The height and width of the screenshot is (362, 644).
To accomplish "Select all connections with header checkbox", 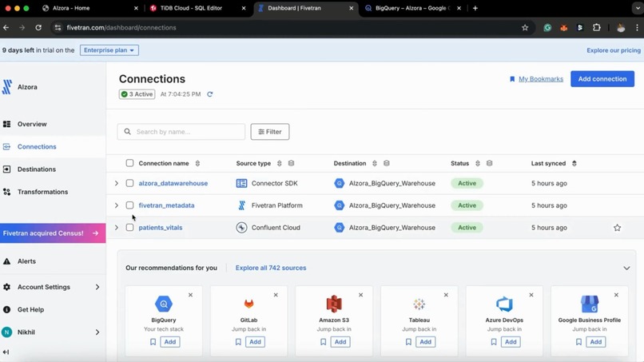I will (129, 163).
